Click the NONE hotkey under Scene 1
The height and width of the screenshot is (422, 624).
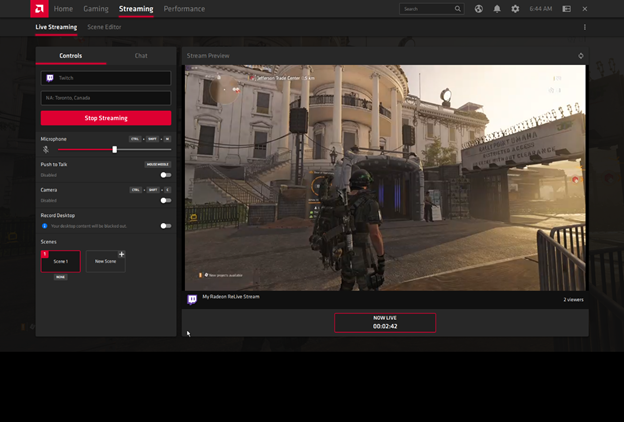[60, 277]
